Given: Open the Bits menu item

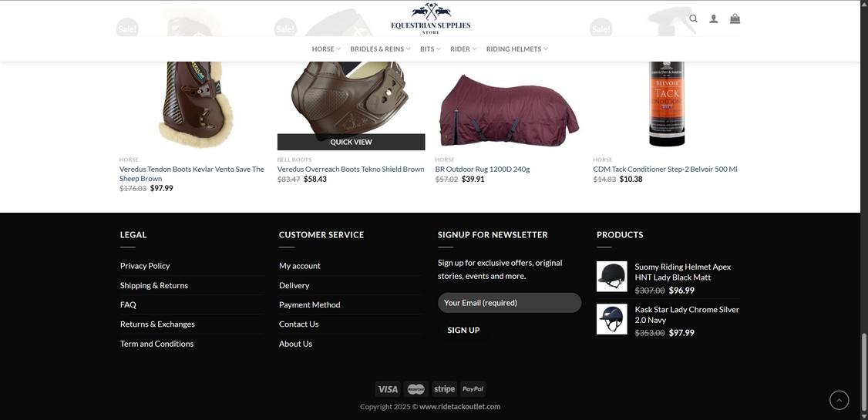Looking at the screenshot, I should point(430,49).
